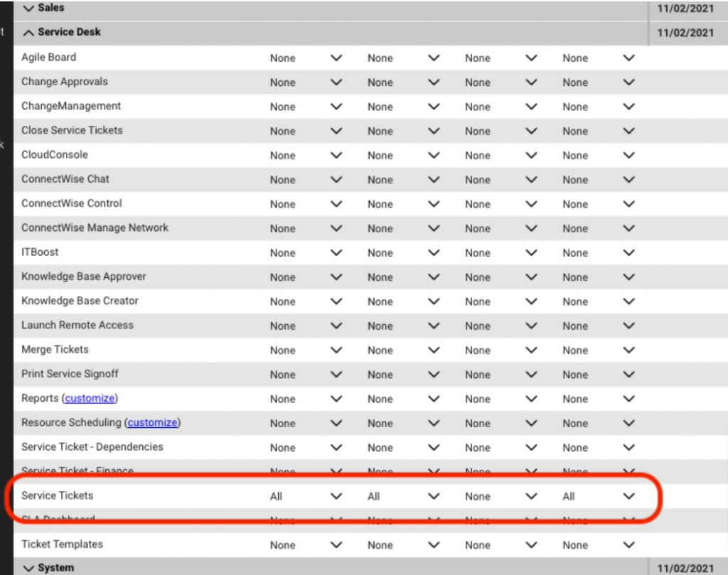Select the ITBoost row label
The width and height of the screenshot is (728, 575).
(x=40, y=252)
